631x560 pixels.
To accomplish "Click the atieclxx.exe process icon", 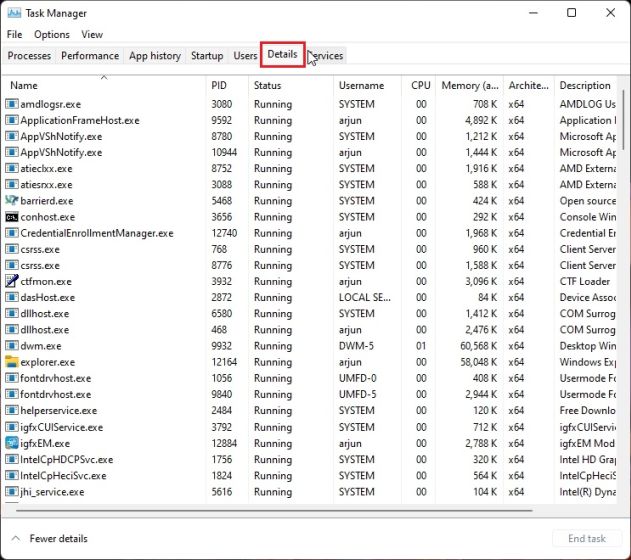I will [x=12, y=169].
